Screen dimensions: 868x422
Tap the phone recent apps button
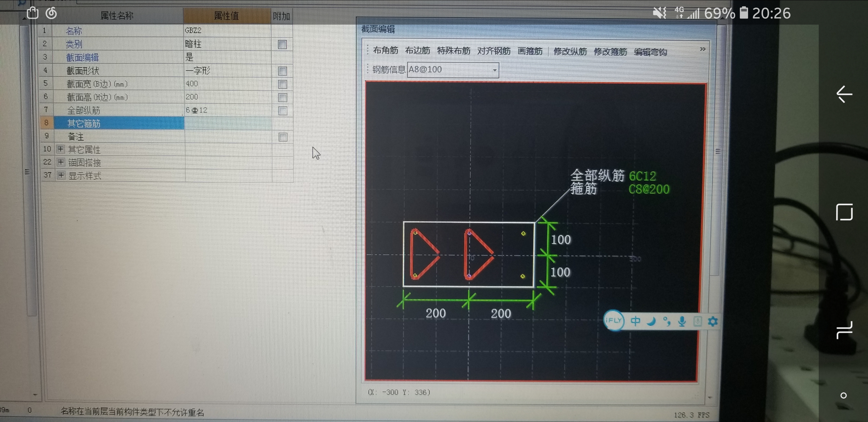[844, 330]
